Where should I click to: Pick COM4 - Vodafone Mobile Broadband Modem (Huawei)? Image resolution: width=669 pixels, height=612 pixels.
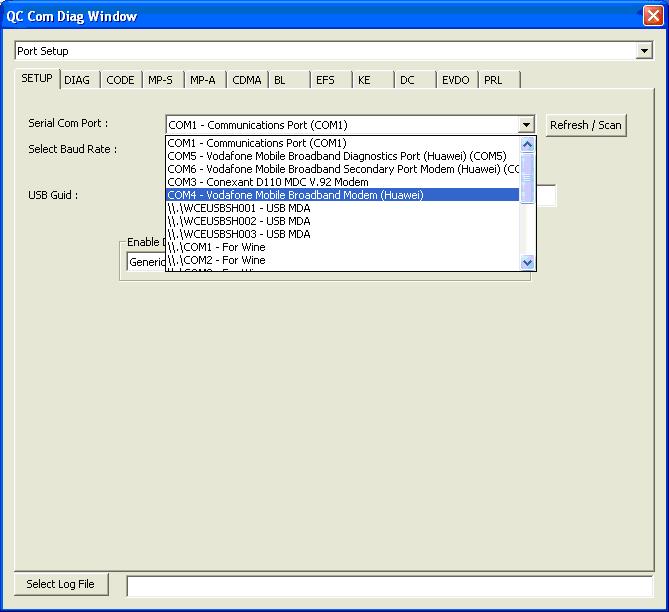tap(342, 195)
